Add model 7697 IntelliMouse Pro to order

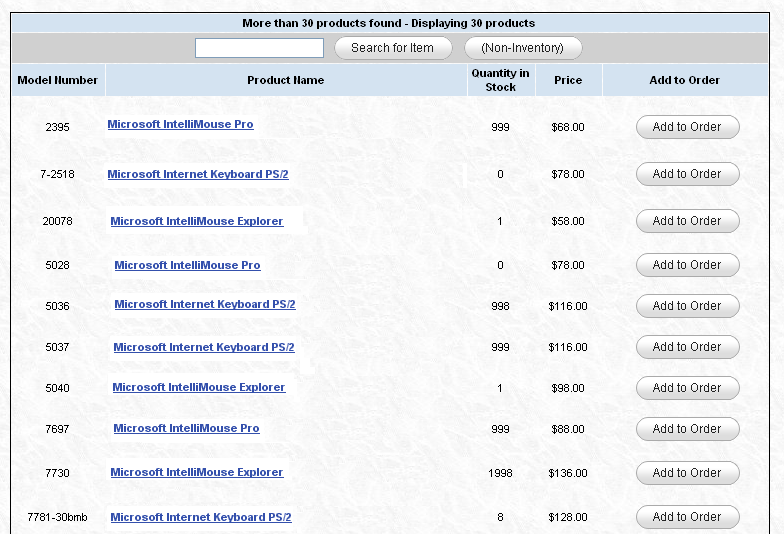coord(688,429)
